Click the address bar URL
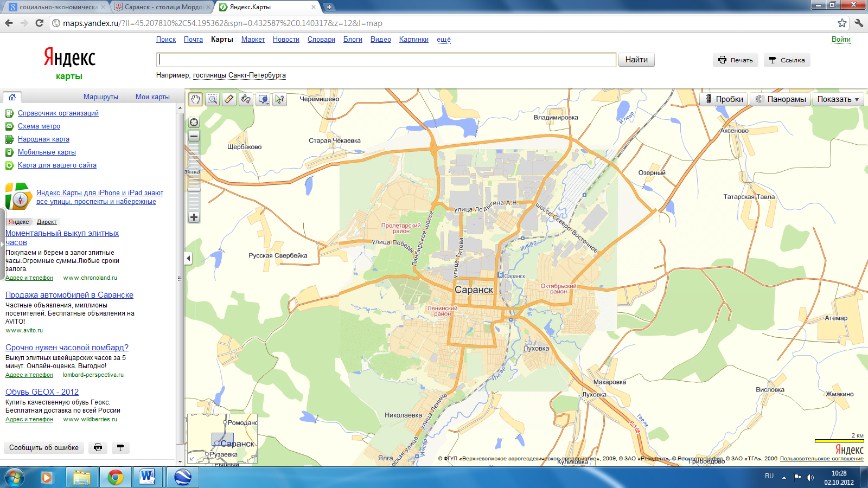 click(222, 23)
